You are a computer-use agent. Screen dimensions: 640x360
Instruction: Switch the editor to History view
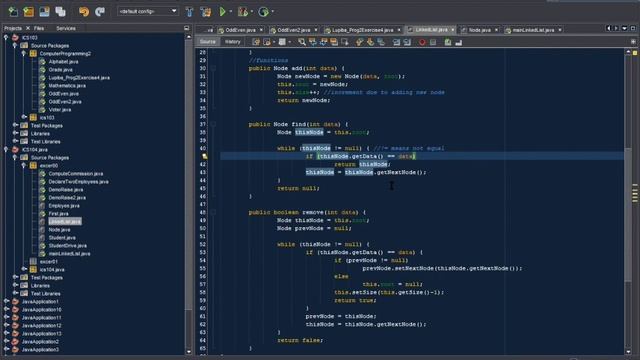point(233,42)
